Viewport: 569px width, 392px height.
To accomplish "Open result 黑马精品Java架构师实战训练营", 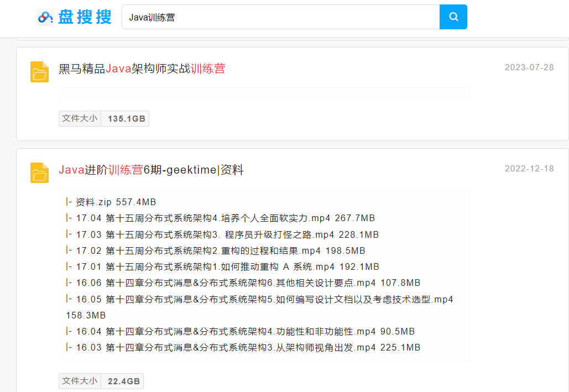I will click(142, 69).
